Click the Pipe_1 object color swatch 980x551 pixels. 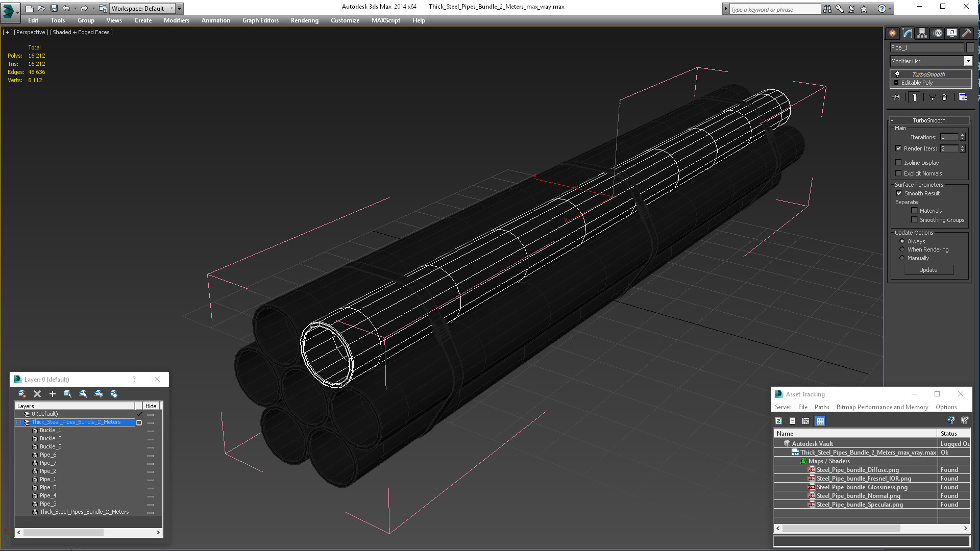970,47
